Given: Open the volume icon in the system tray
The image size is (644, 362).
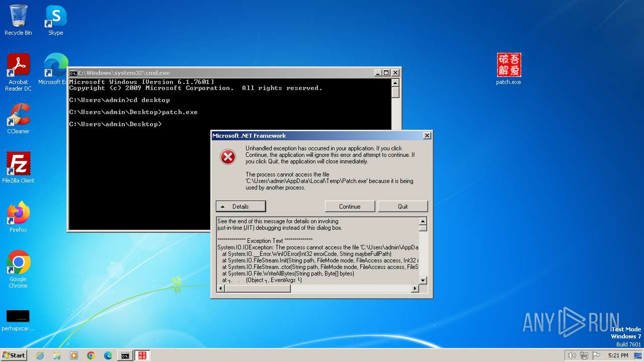Looking at the screenshot, I should 572,355.
